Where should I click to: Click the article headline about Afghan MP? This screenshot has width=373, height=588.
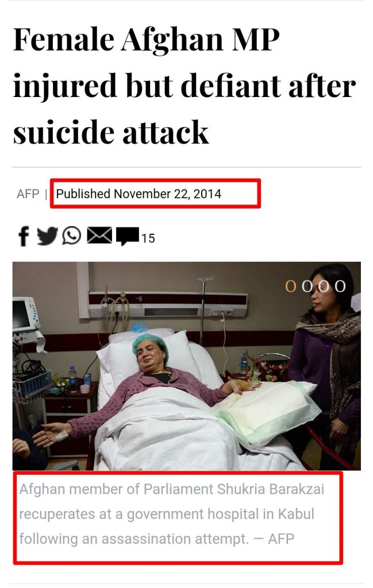click(184, 86)
